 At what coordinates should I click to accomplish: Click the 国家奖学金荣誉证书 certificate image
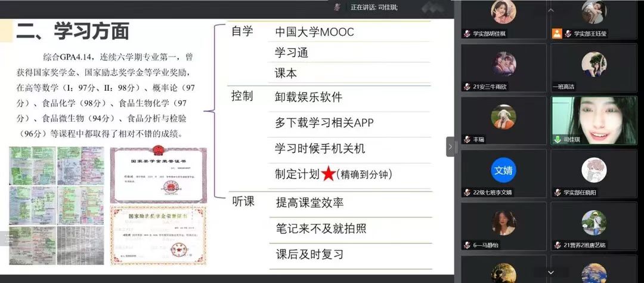tap(158, 173)
